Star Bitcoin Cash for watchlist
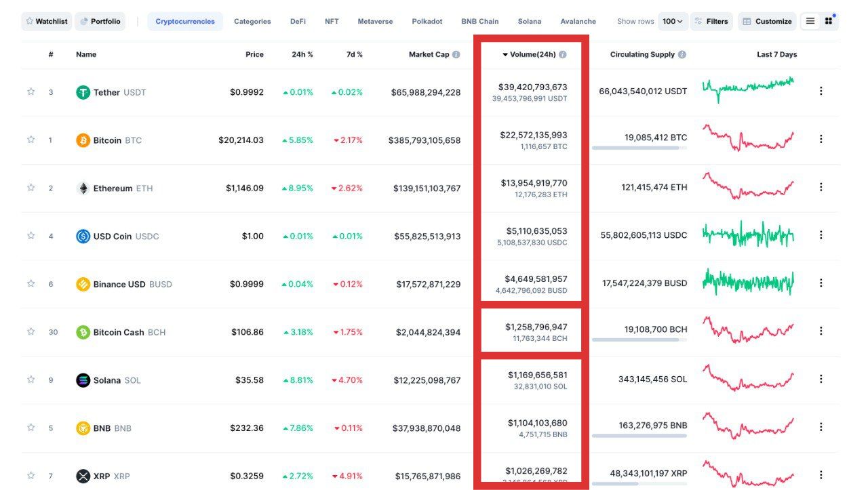 (x=31, y=331)
